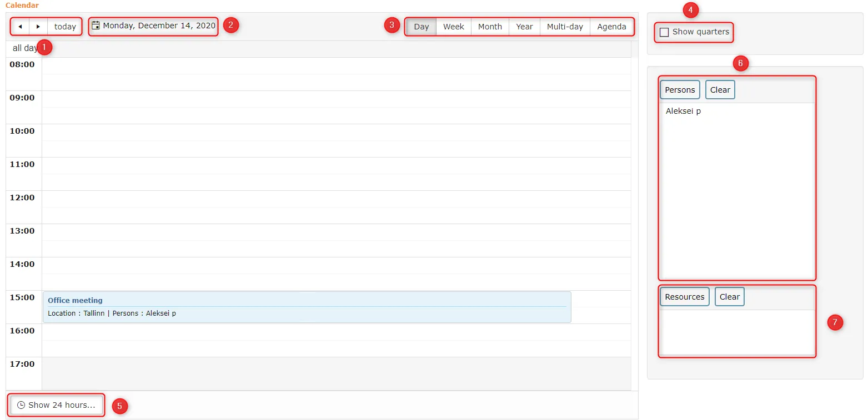Open the Office meeting event
The height and width of the screenshot is (420, 868).
[x=307, y=307]
